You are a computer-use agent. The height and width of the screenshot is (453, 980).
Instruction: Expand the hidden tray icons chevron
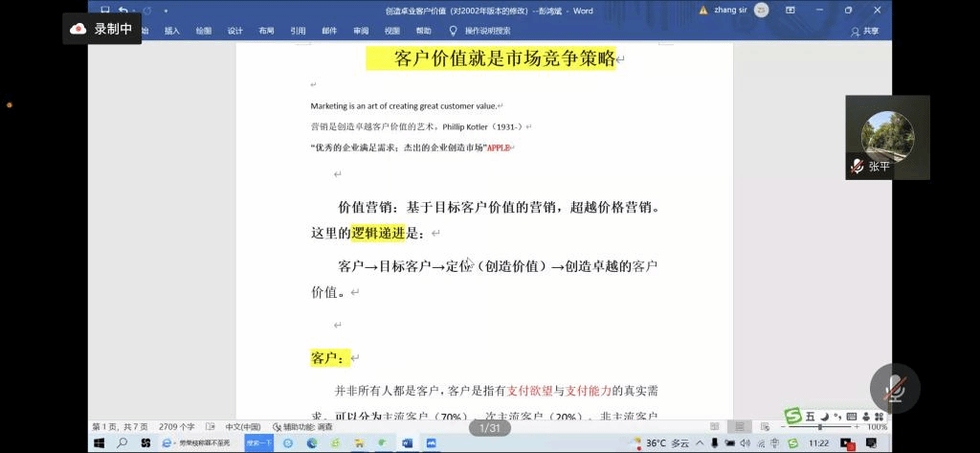click(x=700, y=443)
